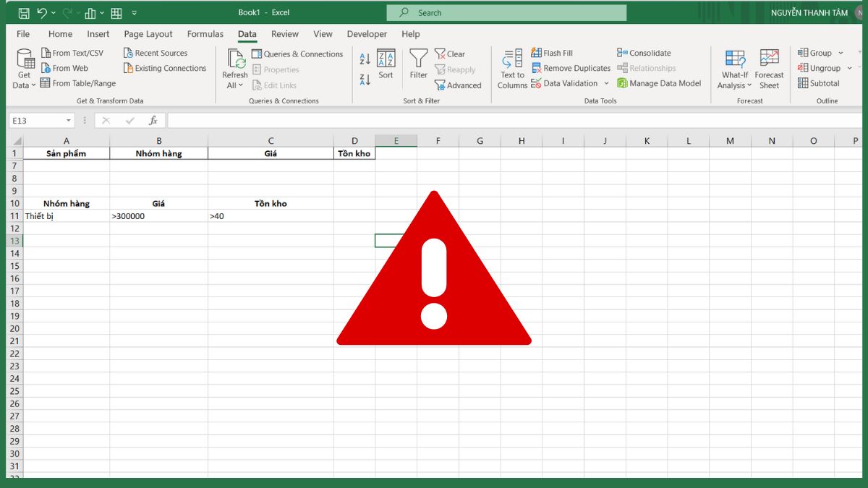Viewport: 868px width, 488px height.
Task: Open the Name Box dropdown arrow
Action: pyautogui.click(x=69, y=121)
